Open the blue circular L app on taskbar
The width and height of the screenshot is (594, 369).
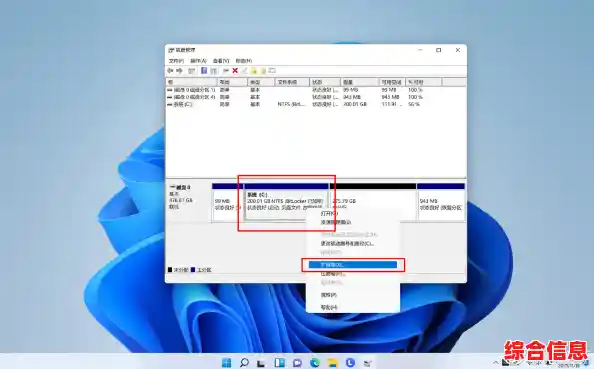350,363
